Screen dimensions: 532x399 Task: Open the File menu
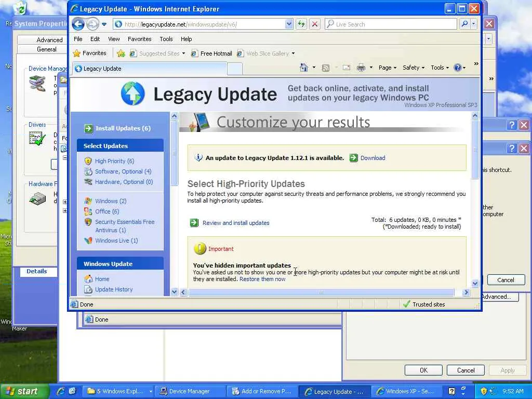coord(78,39)
